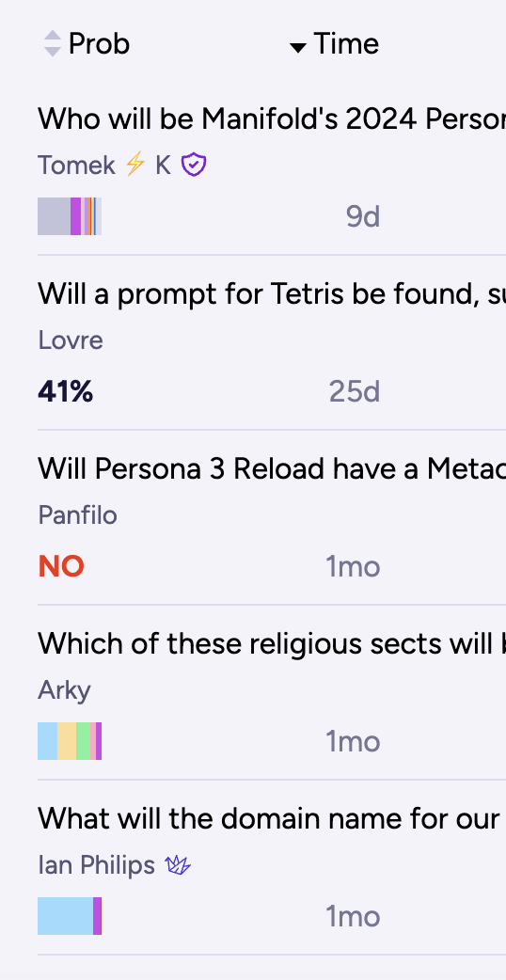Open the Persona 3 Reload Metacritic market
This screenshot has width=506, height=980.
[272, 468]
